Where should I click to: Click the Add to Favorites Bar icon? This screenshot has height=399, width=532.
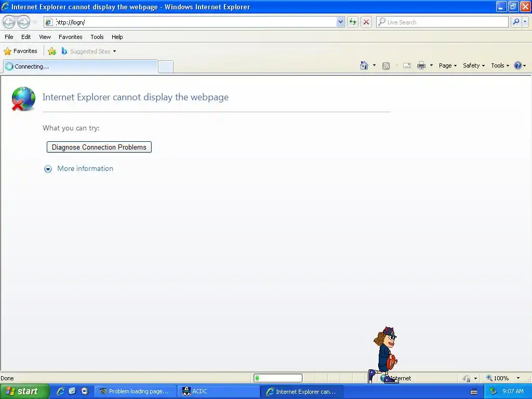(x=52, y=51)
